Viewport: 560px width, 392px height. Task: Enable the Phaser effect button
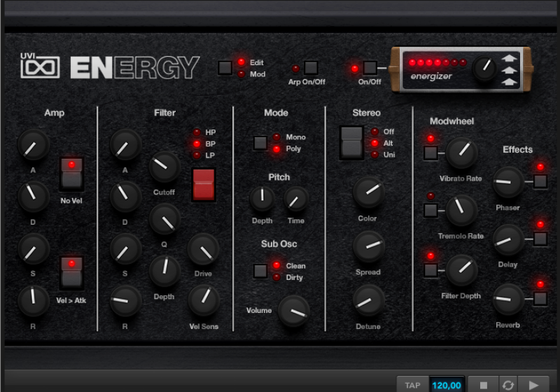click(540, 182)
